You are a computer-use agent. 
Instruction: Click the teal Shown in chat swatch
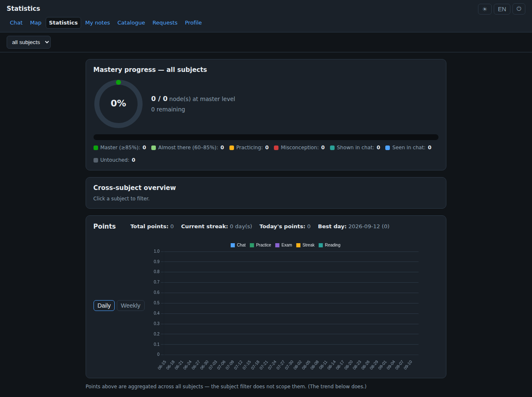coord(332,148)
